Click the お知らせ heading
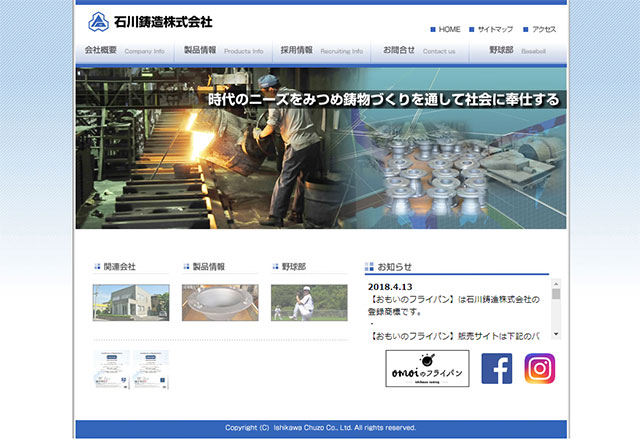 tap(388, 267)
